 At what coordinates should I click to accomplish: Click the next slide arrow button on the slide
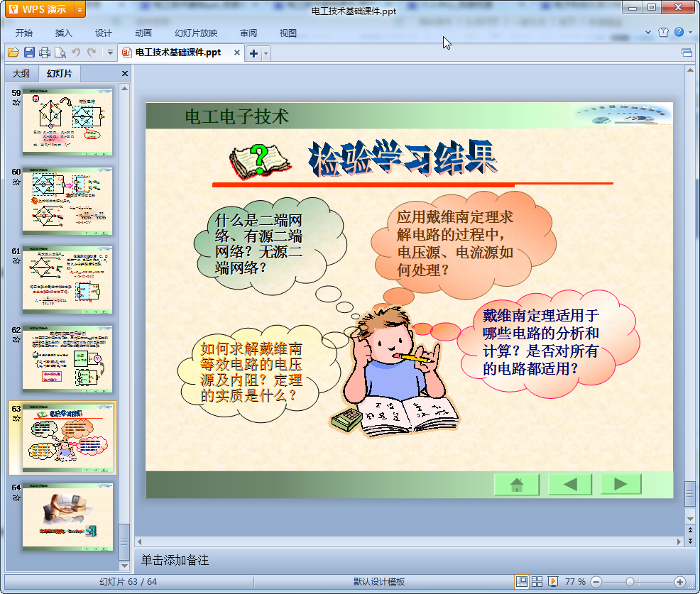(x=621, y=484)
